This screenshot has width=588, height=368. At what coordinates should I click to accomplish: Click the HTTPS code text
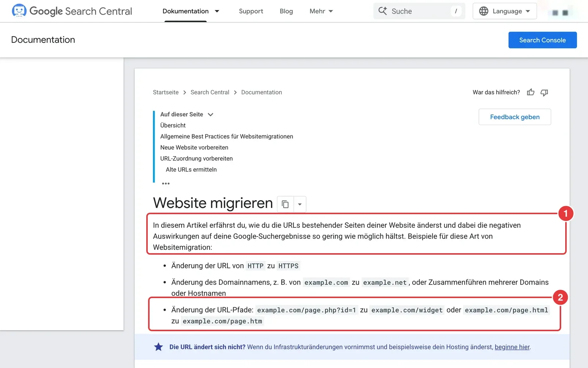coord(288,266)
